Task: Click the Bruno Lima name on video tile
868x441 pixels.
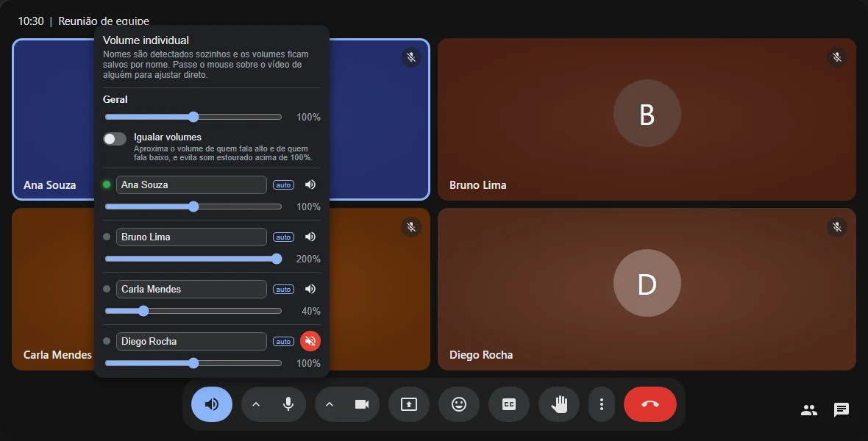Action: click(477, 184)
